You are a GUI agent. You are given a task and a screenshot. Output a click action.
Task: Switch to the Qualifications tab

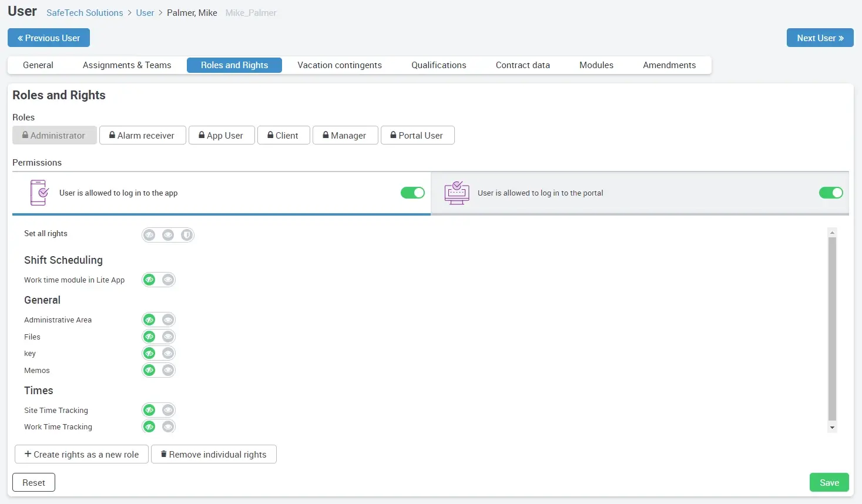438,65
